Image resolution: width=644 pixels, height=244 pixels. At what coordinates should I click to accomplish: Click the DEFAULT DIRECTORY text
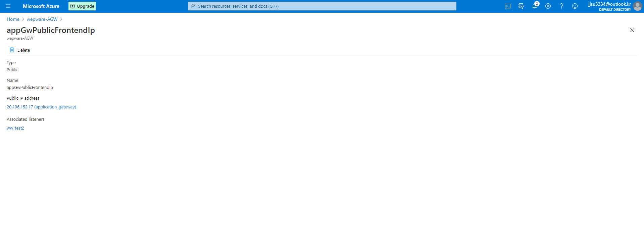(615, 9)
